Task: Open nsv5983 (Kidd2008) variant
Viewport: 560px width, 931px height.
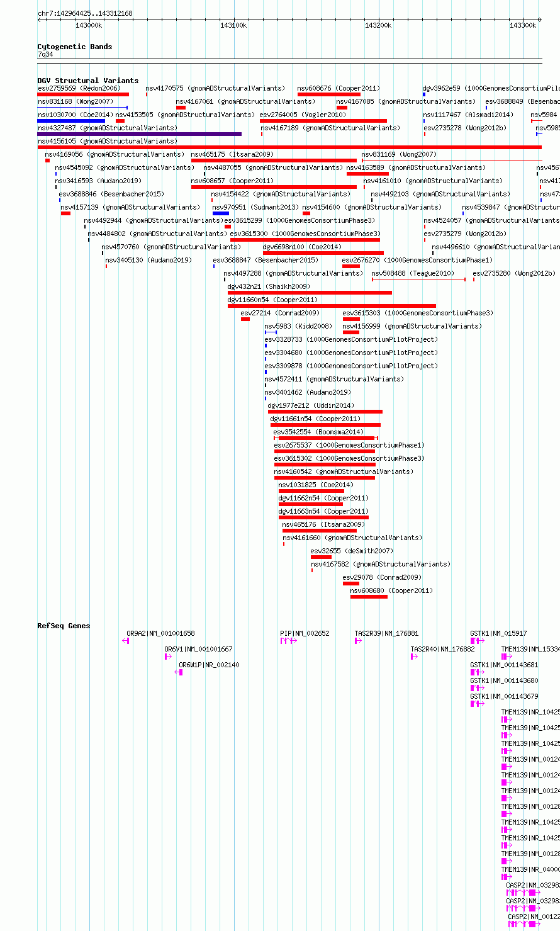Action: [x=298, y=327]
